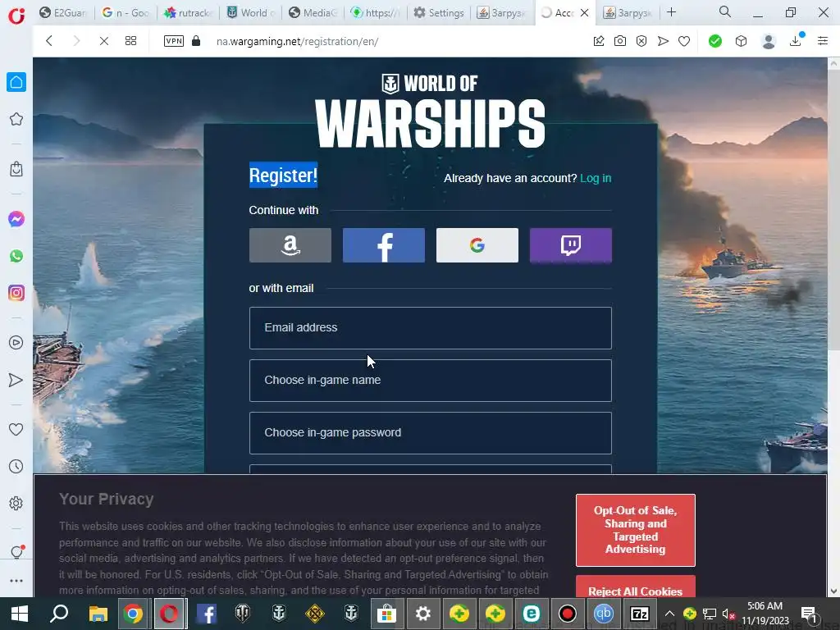Viewport: 840px width, 630px height.
Task: Open File Explorer on taskbar
Action: click(98, 614)
